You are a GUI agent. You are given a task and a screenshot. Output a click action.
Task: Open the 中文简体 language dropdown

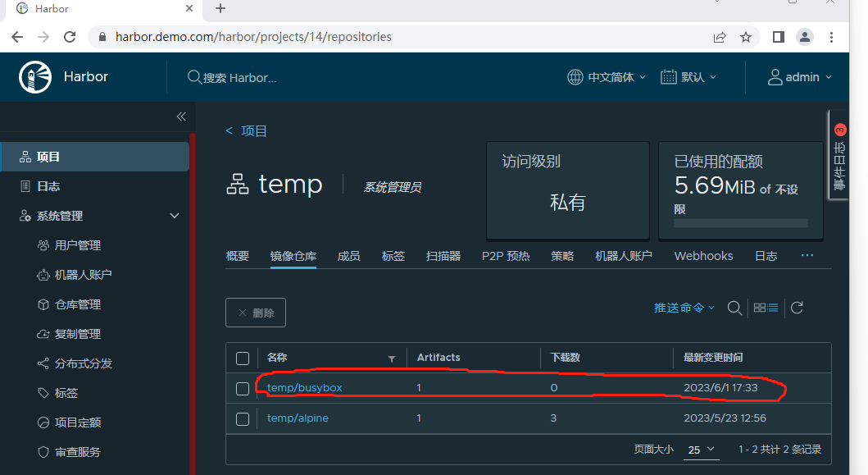(607, 77)
